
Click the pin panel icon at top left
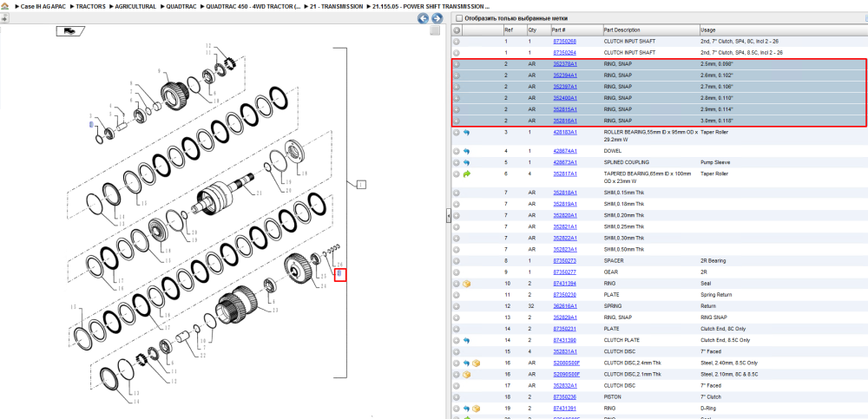coord(3,18)
